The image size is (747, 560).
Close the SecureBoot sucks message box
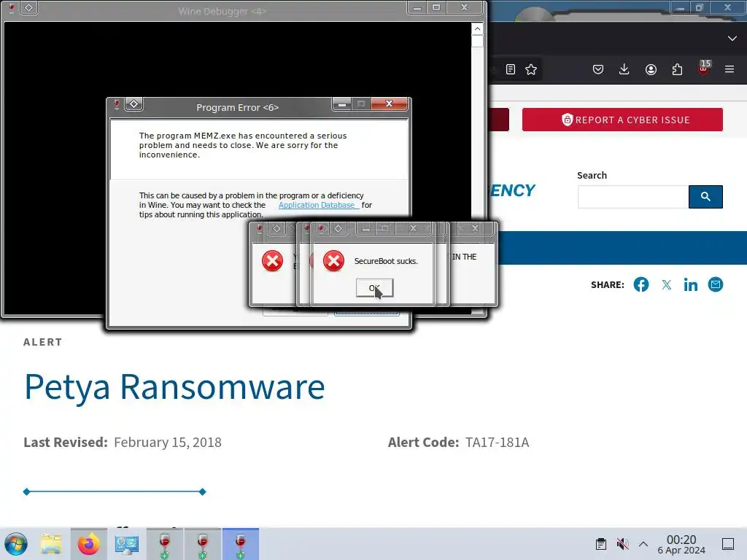(x=413, y=228)
